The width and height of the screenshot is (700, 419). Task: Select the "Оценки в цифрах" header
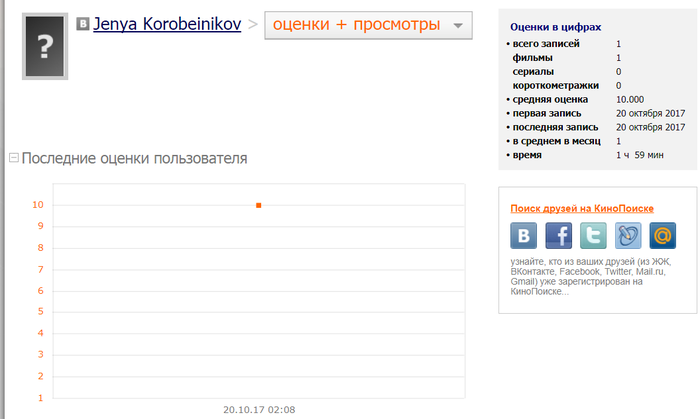click(555, 29)
